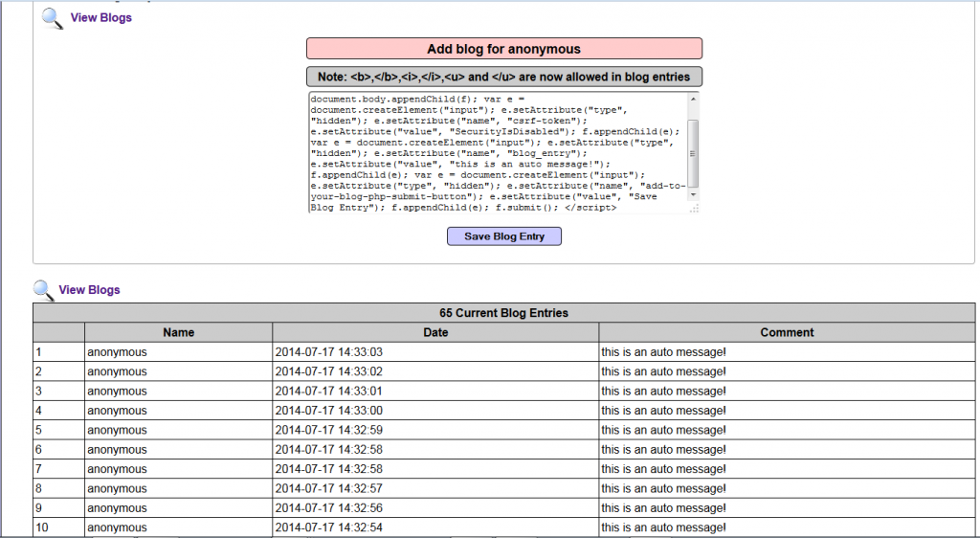Click date cell 2014-07-17 14:32:57
This screenshot has height=538, width=980.
435,488
